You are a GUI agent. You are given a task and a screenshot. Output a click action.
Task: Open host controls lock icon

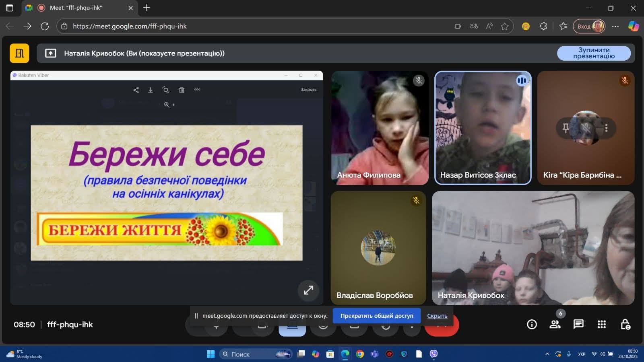pos(625,324)
